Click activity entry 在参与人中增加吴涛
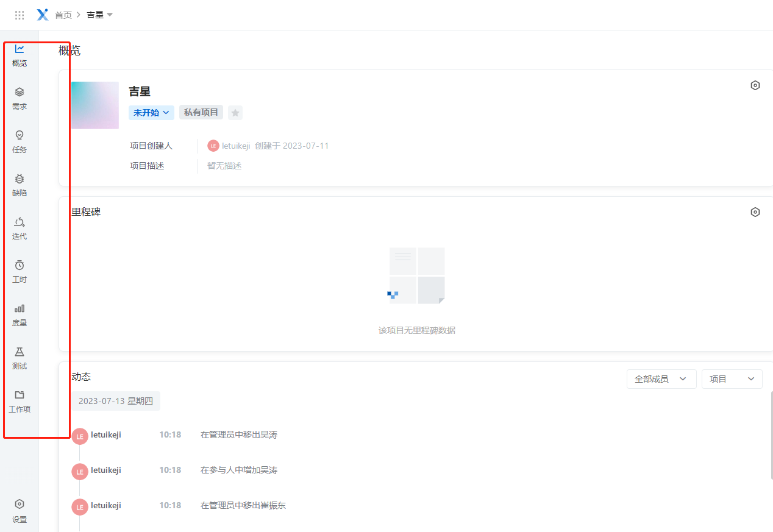 (239, 470)
